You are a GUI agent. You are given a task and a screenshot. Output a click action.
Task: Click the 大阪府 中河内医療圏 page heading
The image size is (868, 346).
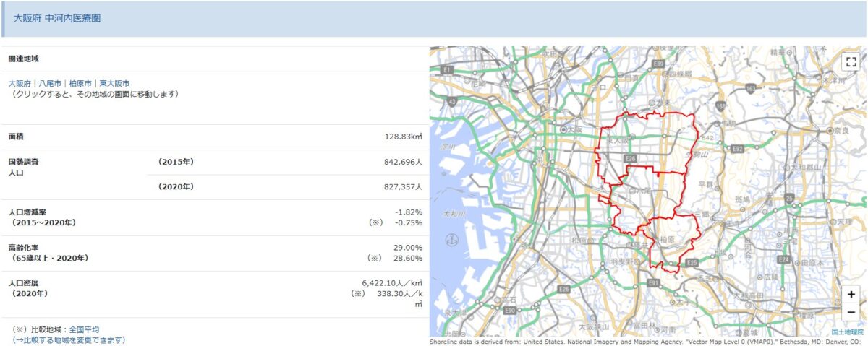coord(57,18)
